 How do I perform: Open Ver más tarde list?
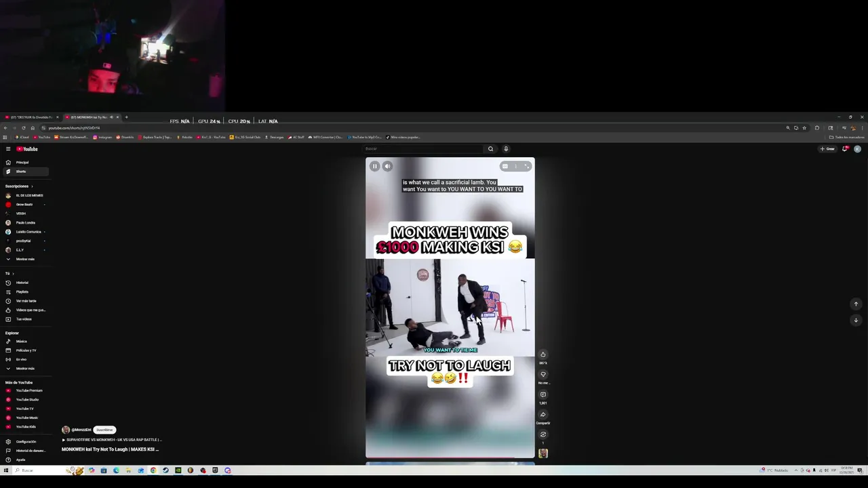click(x=25, y=301)
